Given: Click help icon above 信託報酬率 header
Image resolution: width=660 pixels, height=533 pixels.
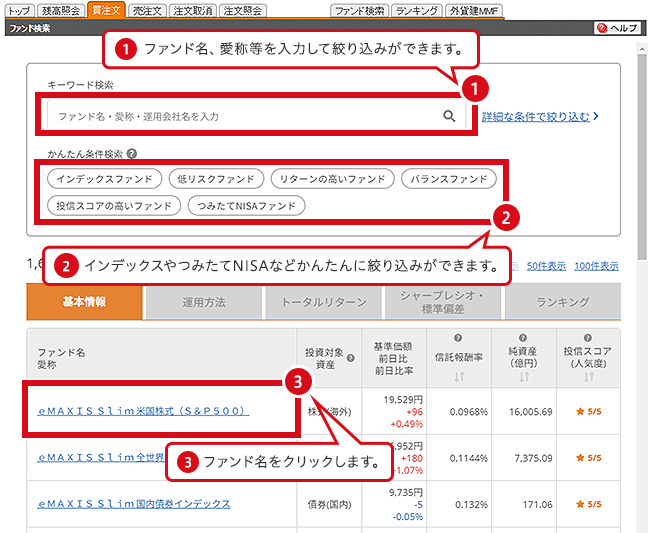Looking at the screenshot, I should (x=458, y=338).
